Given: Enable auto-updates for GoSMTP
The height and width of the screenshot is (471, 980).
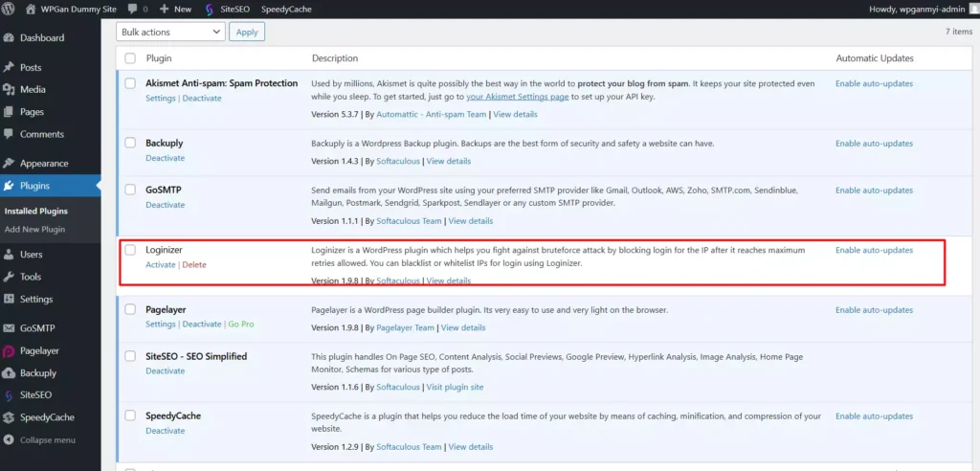Looking at the screenshot, I should point(875,191).
